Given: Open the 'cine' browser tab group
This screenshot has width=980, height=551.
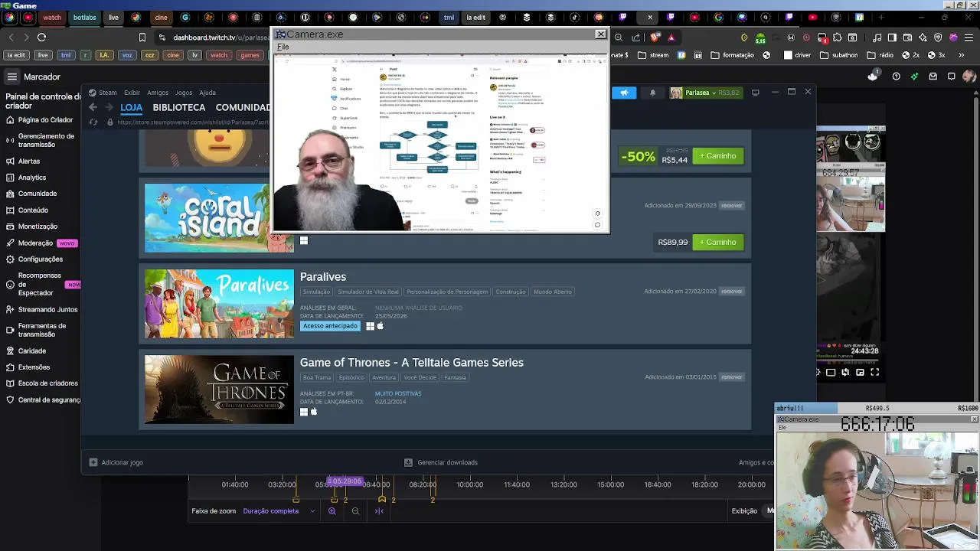Looking at the screenshot, I should pos(161,17).
